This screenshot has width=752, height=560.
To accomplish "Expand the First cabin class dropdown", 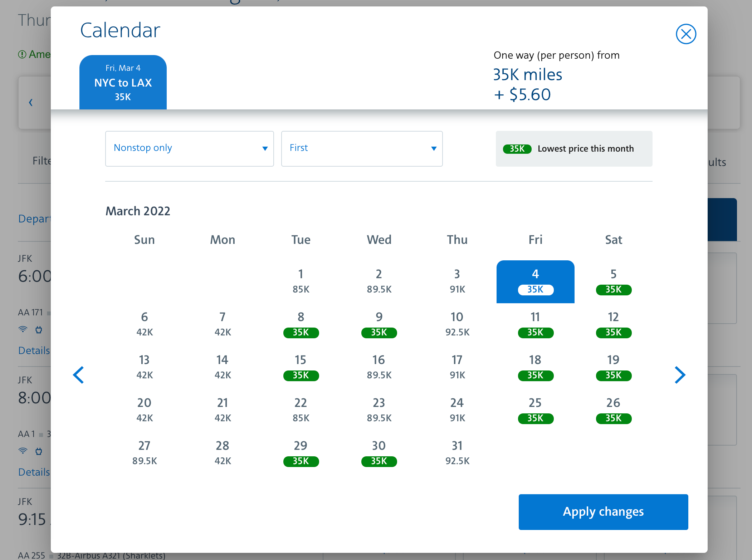I will [x=362, y=148].
